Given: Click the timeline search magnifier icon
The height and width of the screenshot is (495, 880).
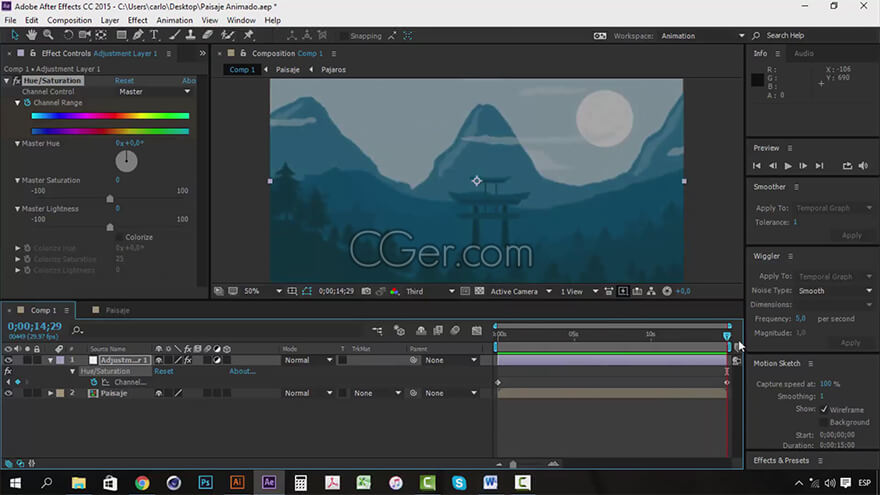Looking at the screenshot, I should pyautogui.click(x=77, y=330).
